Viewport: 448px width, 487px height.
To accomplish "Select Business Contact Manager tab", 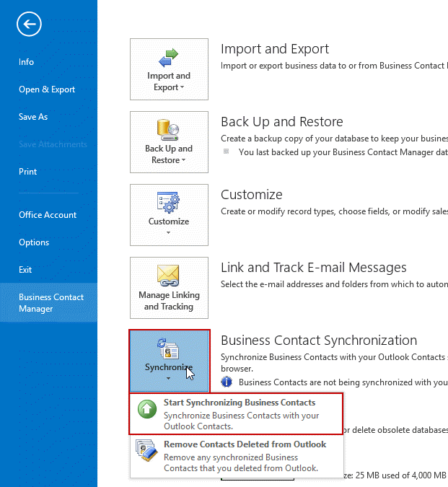I will [48, 303].
